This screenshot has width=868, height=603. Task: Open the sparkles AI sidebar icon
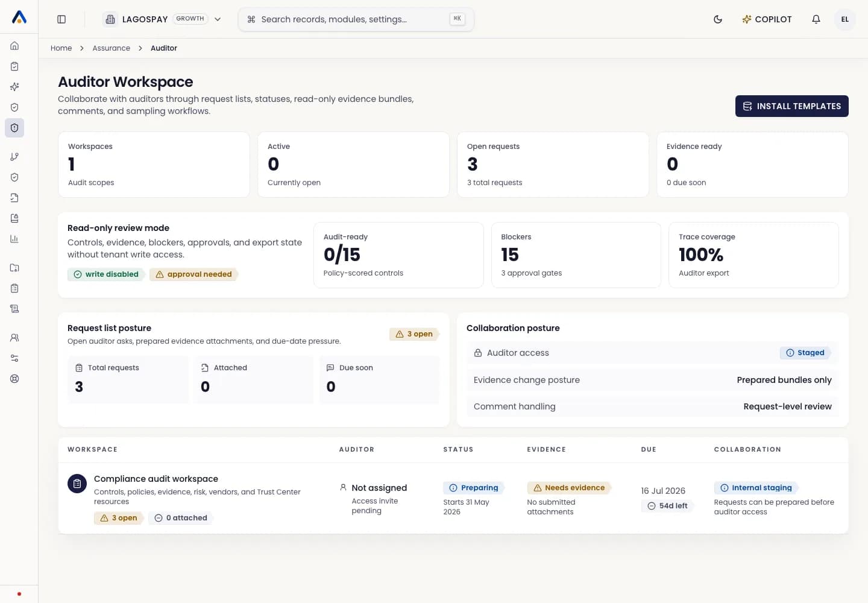pos(14,87)
